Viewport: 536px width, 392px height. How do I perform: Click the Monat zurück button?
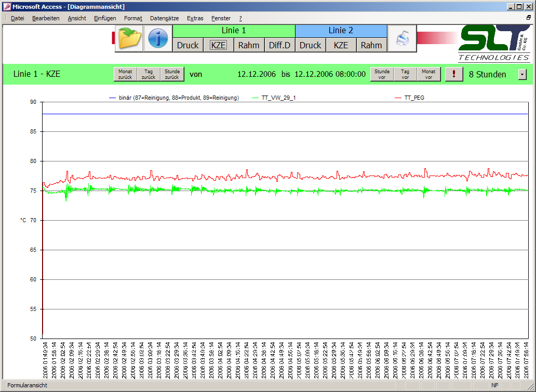(x=125, y=74)
